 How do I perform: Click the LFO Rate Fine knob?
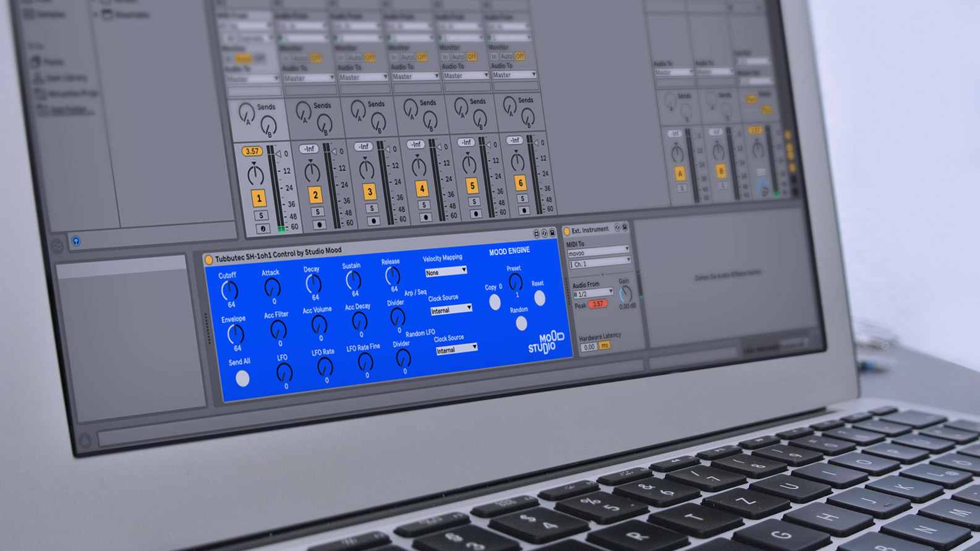365,362
